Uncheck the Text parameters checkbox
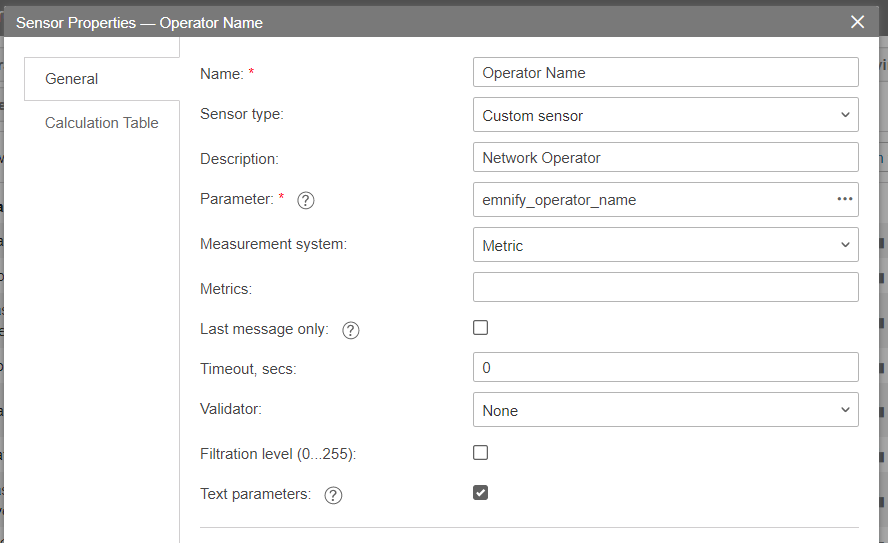 coord(480,493)
